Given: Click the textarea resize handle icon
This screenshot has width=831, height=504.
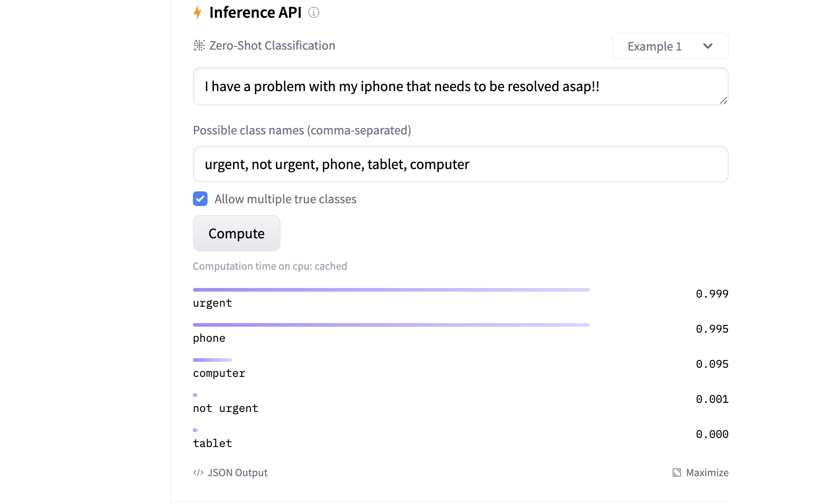Looking at the screenshot, I should pyautogui.click(x=723, y=100).
